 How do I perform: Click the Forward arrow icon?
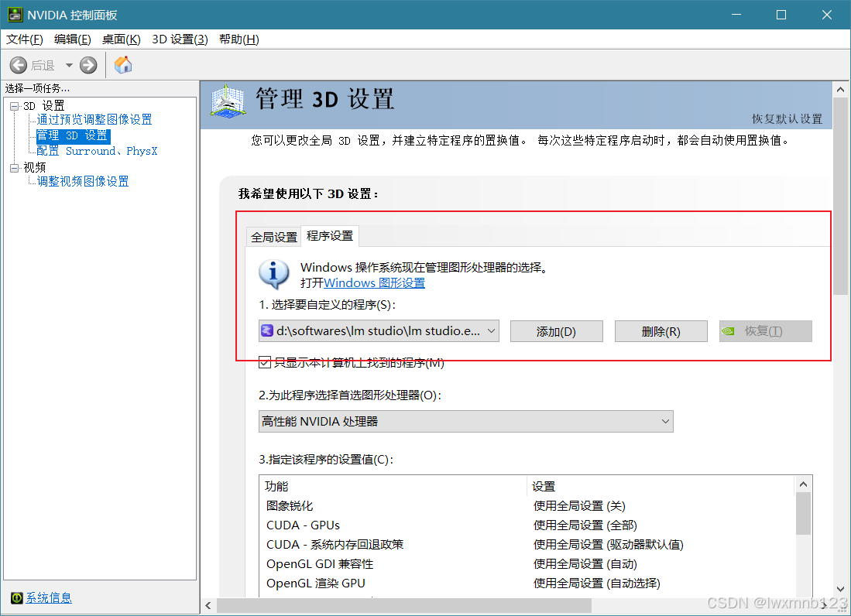click(x=88, y=66)
